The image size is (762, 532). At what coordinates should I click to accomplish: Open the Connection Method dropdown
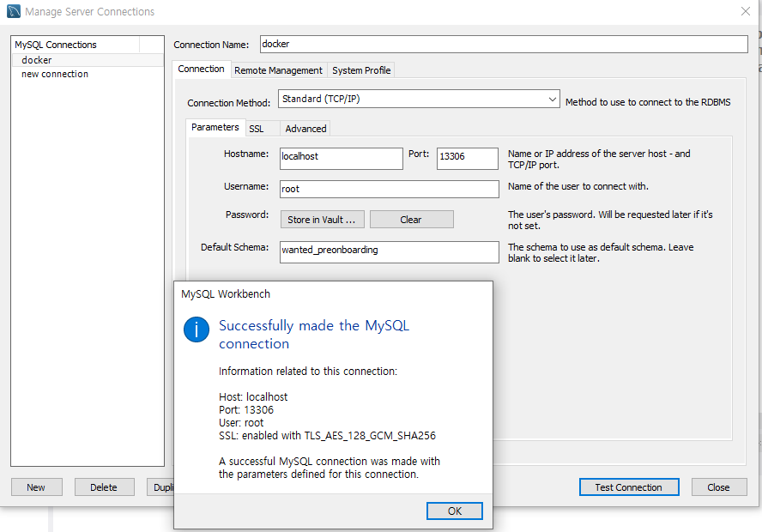[x=419, y=100]
